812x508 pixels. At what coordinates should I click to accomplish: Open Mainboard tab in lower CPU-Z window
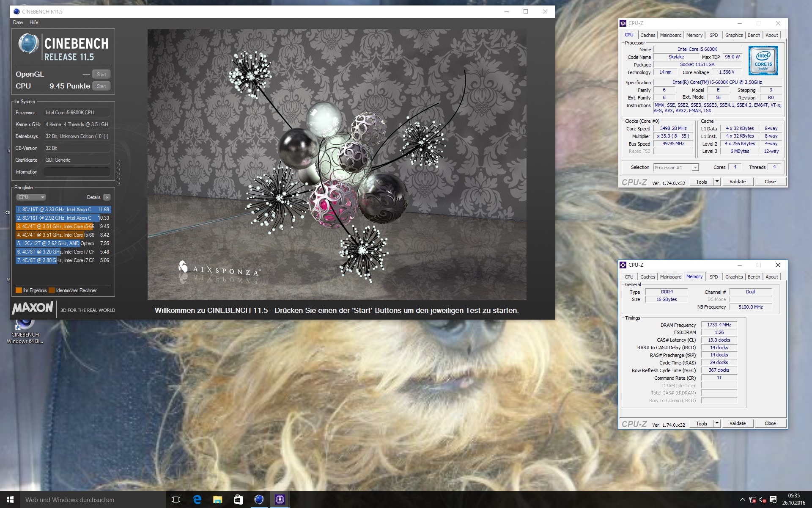[671, 277]
